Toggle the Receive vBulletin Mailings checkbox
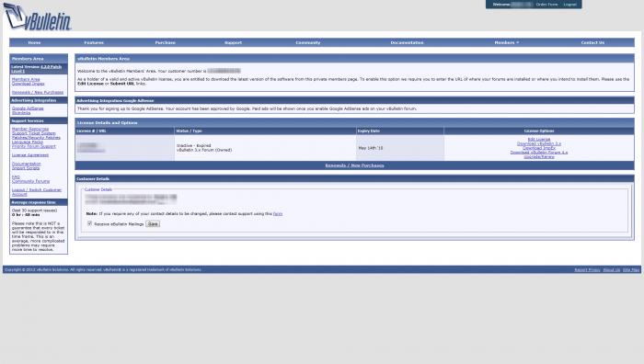Screen dimensions: 644x364 [89, 223]
